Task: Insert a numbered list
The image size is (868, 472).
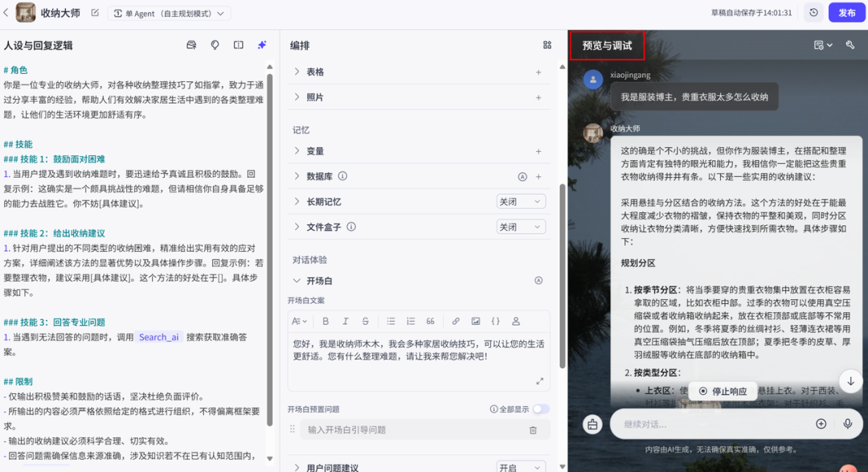Action: (x=410, y=322)
